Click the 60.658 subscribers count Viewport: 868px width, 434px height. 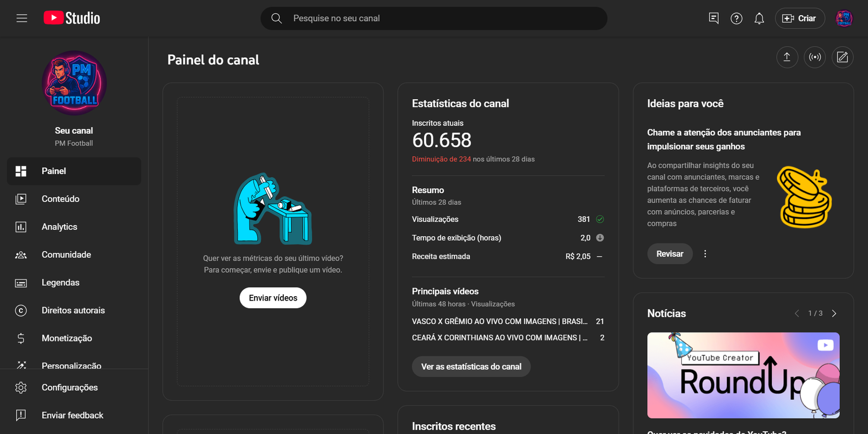(442, 141)
